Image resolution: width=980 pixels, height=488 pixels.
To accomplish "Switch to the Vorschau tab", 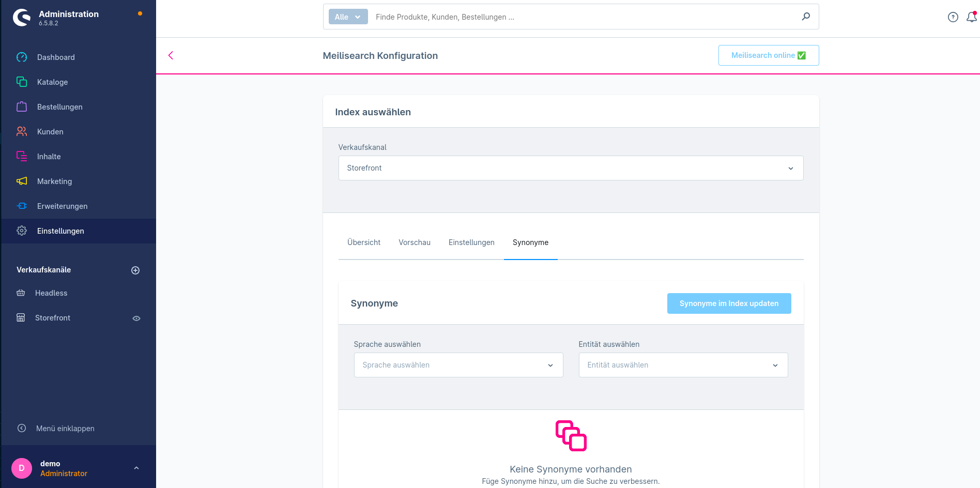I will point(415,242).
